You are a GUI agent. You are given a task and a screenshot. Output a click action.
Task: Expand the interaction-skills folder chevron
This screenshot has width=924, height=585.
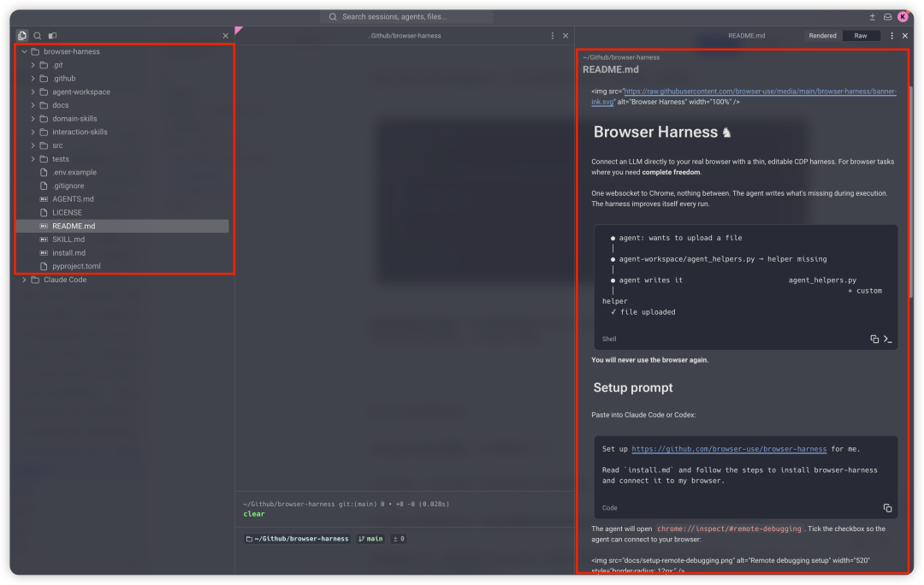click(33, 132)
